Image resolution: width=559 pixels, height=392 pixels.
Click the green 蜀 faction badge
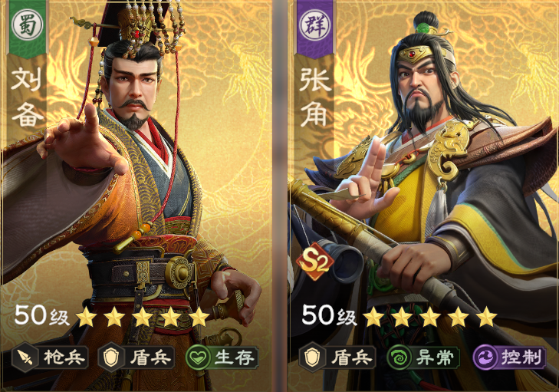[x=27, y=25]
